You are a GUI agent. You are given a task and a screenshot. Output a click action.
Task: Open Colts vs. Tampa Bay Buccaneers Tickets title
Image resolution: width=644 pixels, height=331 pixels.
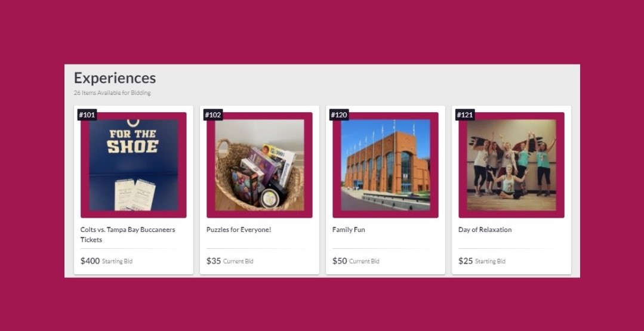128,234
